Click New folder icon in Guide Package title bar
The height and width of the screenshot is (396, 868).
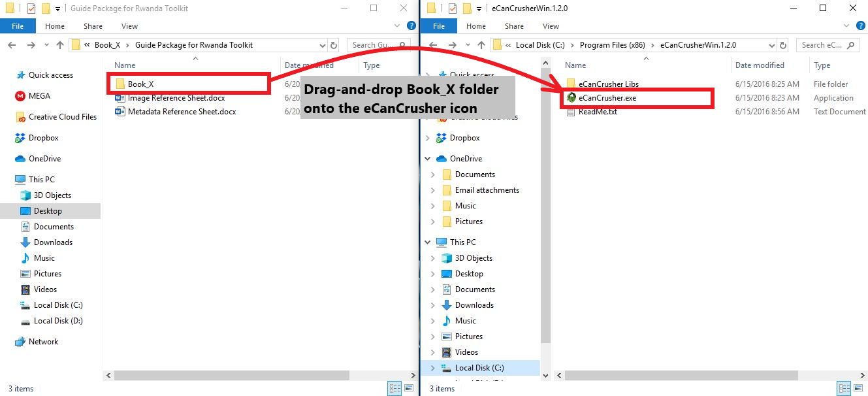pyautogui.click(x=46, y=8)
